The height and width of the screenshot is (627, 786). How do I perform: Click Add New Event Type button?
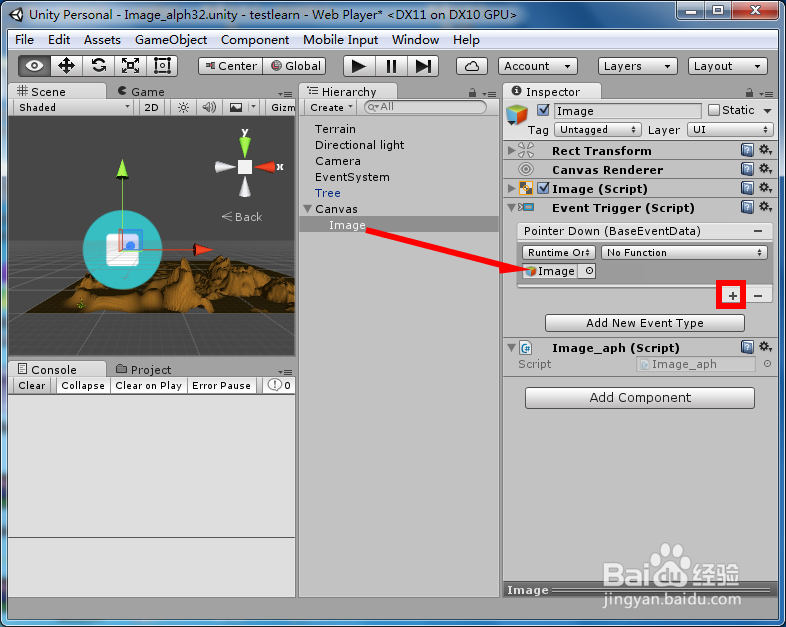[645, 323]
